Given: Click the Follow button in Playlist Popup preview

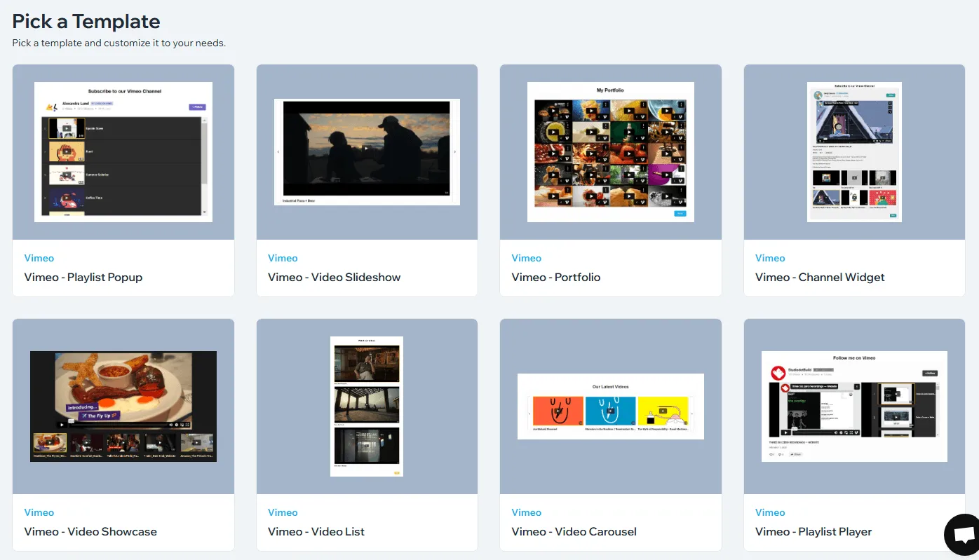Looking at the screenshot, I should (197, 107).
